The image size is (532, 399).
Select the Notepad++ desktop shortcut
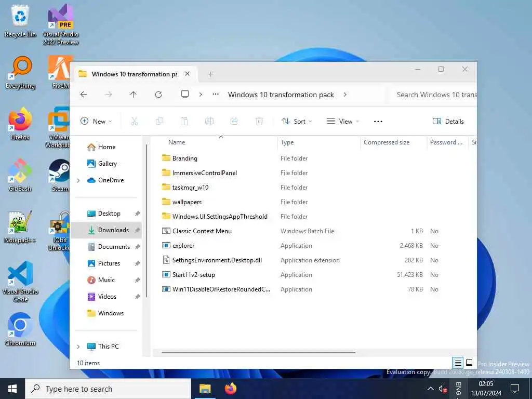click(20, 227)
